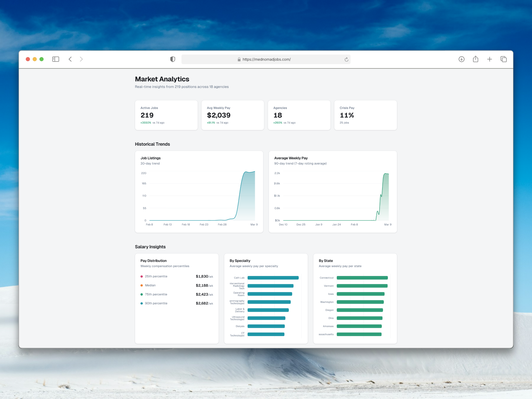Screen dimensions: 532x399
Task: Click the Connecticut state pay bar
Action: point(362,278)
